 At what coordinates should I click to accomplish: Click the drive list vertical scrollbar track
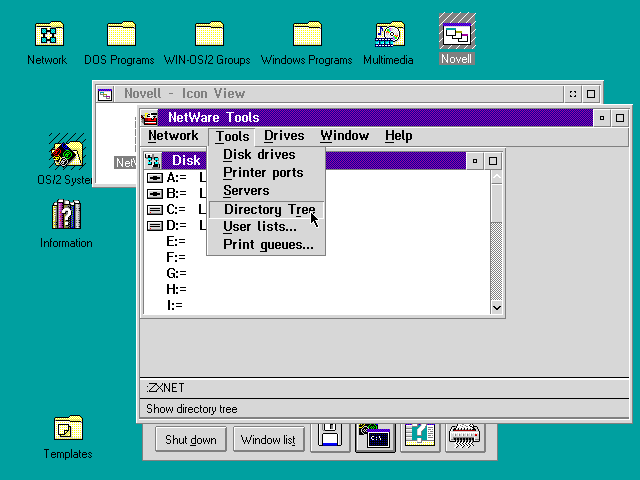[x=496, y=261]
